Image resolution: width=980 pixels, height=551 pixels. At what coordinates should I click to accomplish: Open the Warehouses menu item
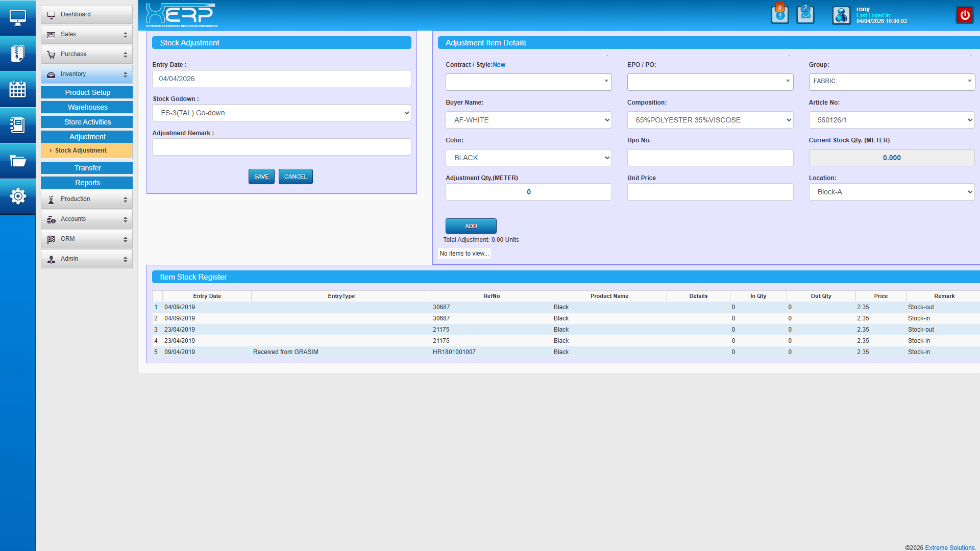pos(87,107)
